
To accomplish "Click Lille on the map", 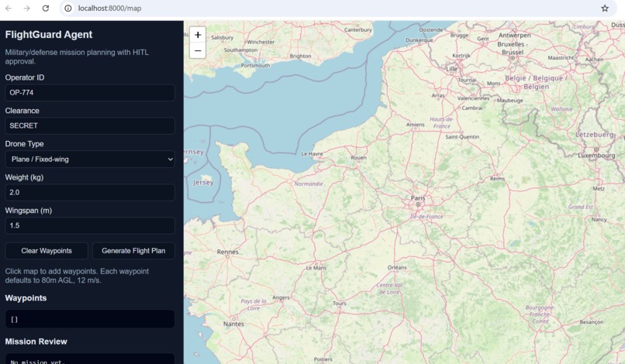I will [451, 68].
